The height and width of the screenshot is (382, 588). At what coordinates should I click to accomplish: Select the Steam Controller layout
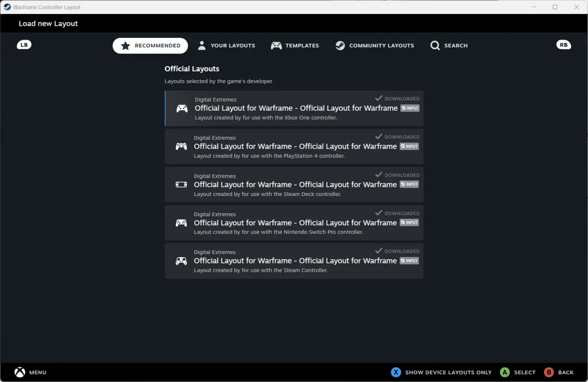tap(294, 261)
